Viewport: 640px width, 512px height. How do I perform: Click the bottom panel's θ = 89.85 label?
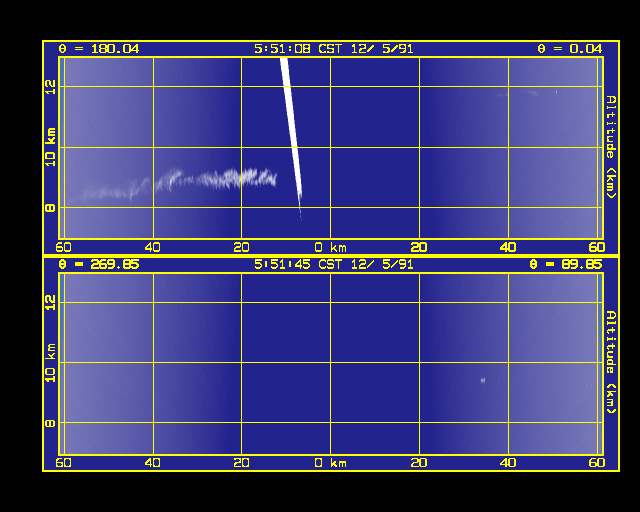[x=566, y=265]
